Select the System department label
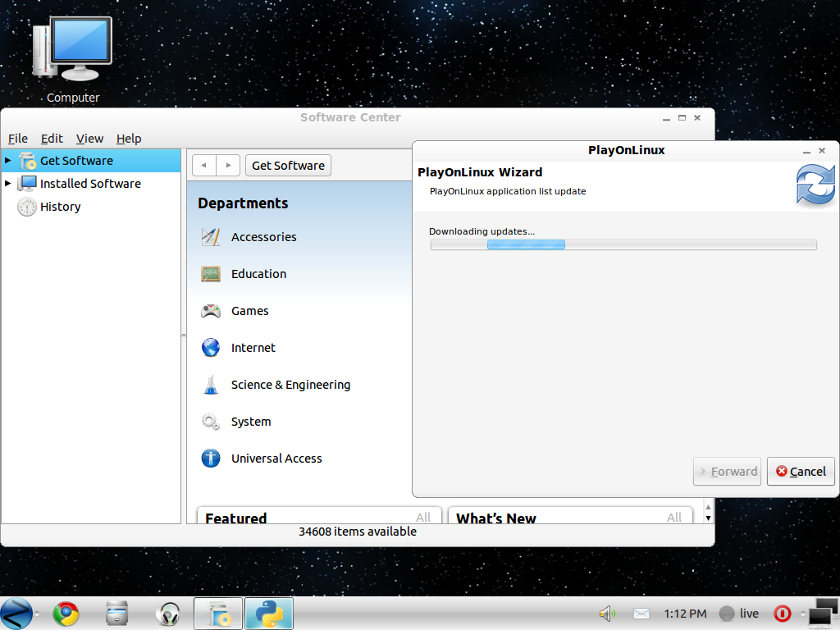 click(251, 422)
